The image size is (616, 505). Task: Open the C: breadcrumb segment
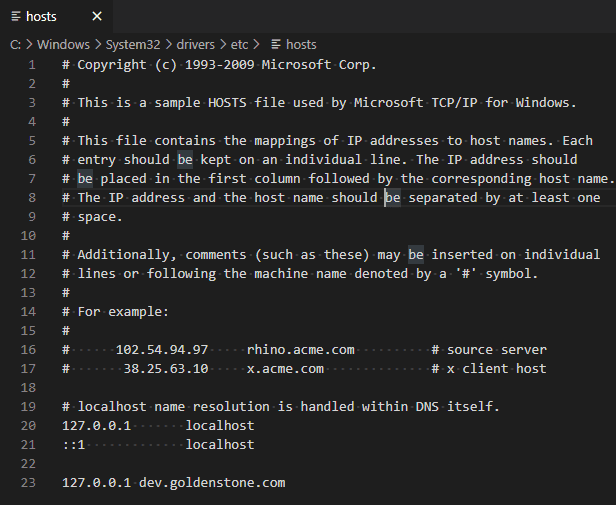[16, 44]
